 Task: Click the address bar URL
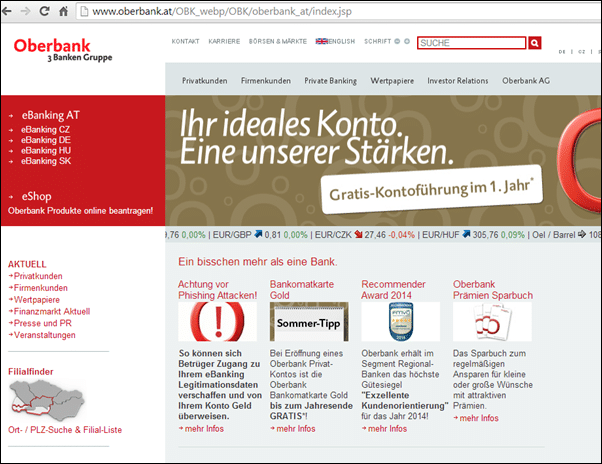click(x=222, y=12)
